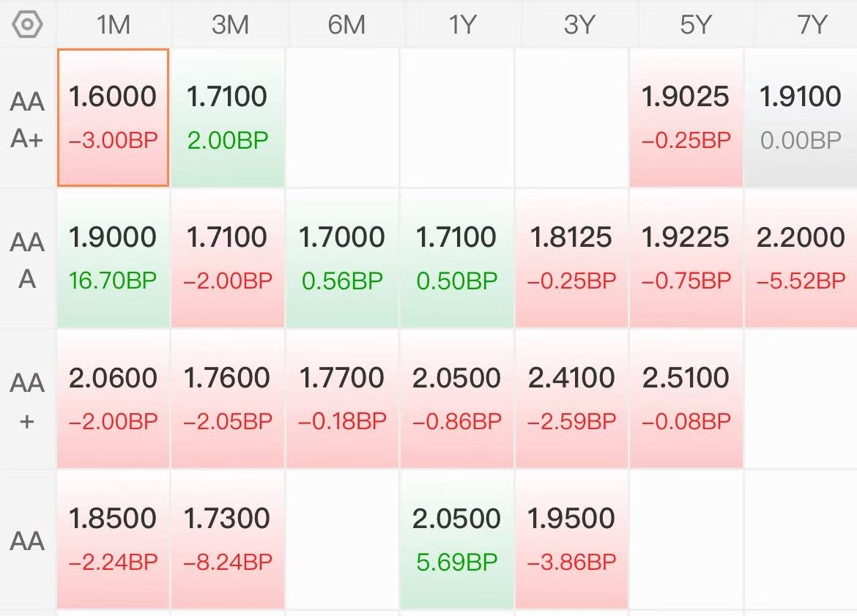Select AAA+ 7Y cell with 0.00BP
Image resolution: width=857 pixels, height=616 pixels.
coord(801,117)
